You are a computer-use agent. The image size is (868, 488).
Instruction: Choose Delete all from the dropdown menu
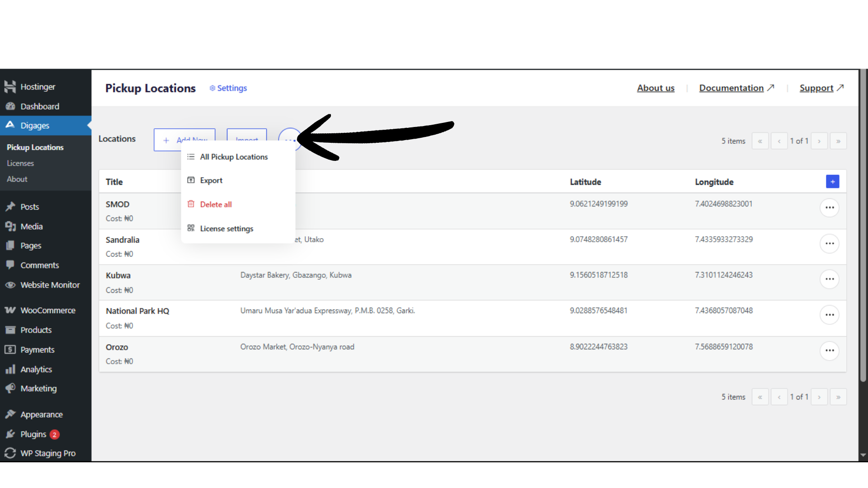[216, 204]
